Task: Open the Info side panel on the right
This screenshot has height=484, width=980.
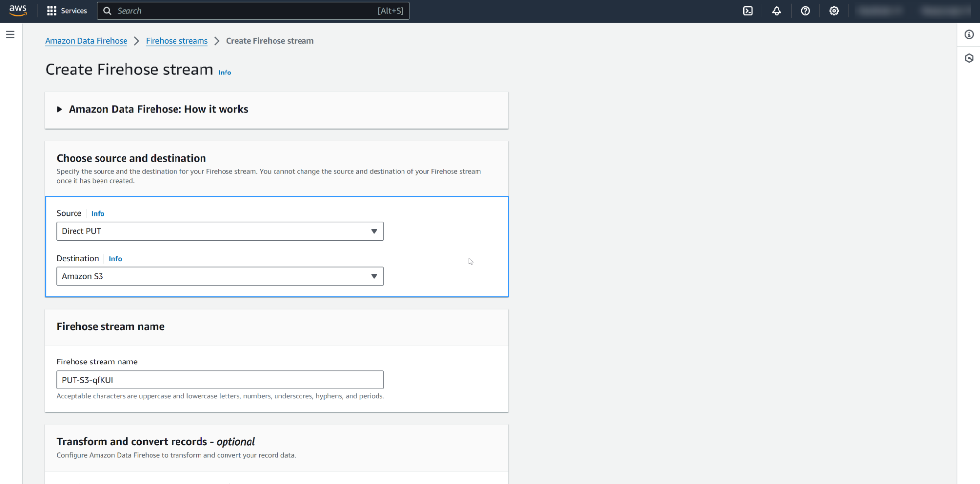Action: point(969,35)
